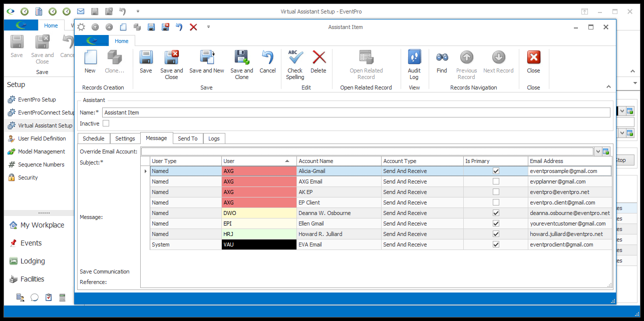
Task: Select the yellow DWO user cell
Action: [x=259, y=213]
